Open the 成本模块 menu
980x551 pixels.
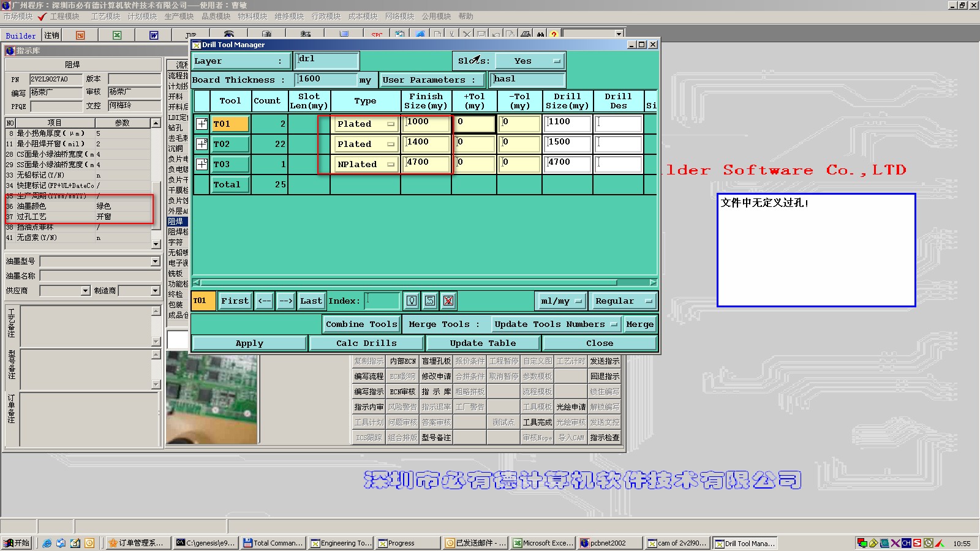pos(363,17)
